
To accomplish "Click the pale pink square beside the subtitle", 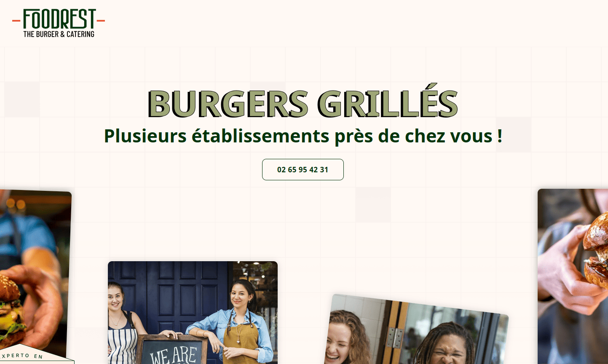I will coord(514,135).
